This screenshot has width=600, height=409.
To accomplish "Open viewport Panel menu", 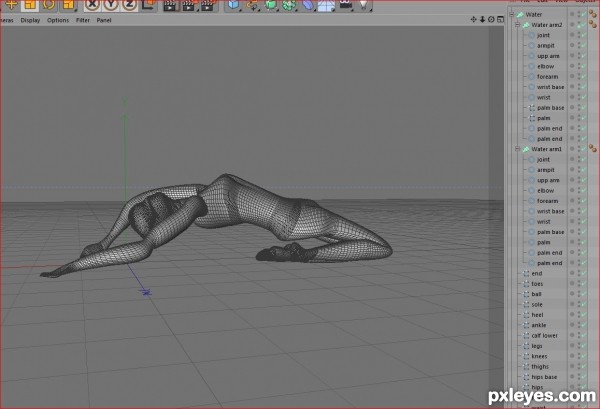I will pos(104,20).
